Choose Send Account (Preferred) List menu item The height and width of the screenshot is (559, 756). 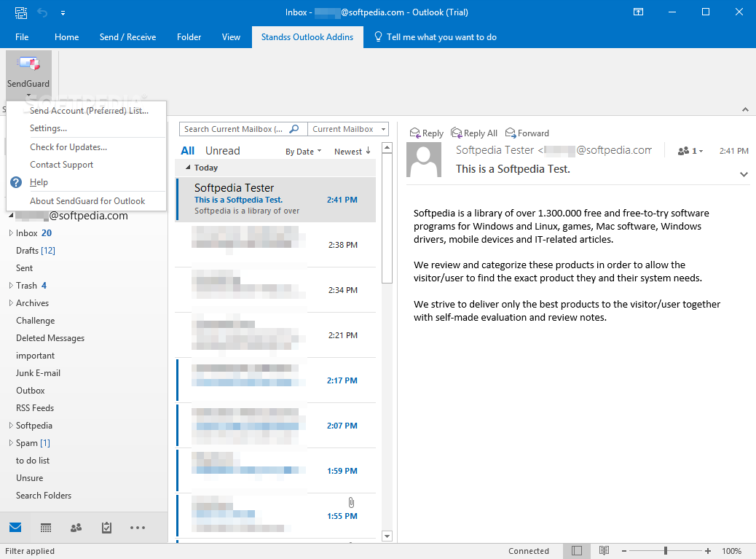click(89, 111)
